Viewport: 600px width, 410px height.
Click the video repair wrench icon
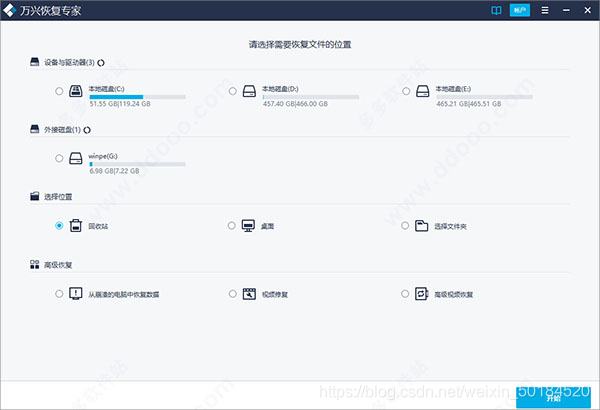coord(249,294)
